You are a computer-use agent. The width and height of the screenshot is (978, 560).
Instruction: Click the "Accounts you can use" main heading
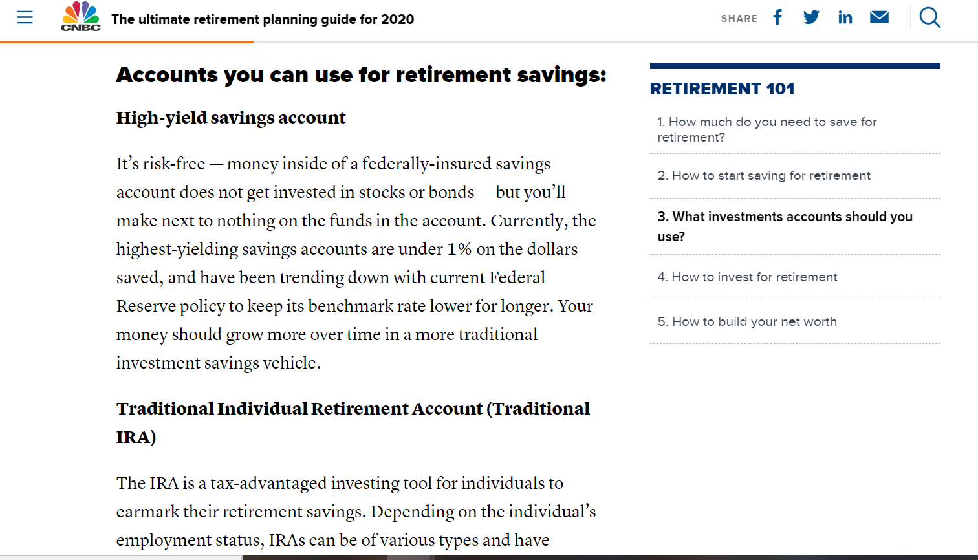pos(361,75)
